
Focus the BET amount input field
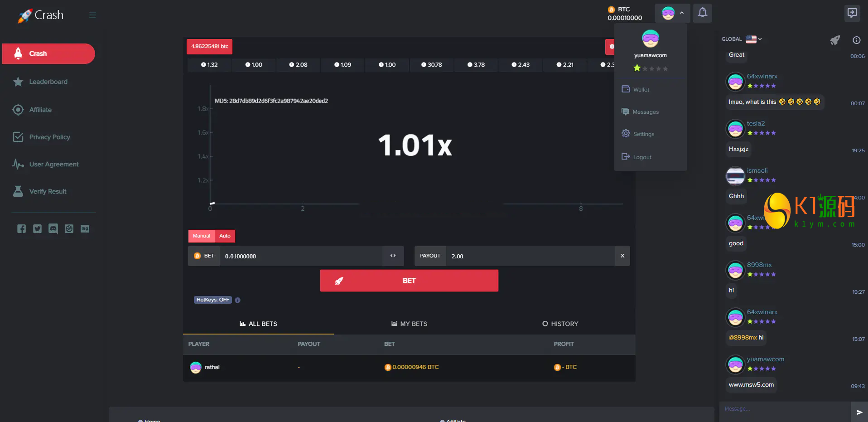[301, 256]
